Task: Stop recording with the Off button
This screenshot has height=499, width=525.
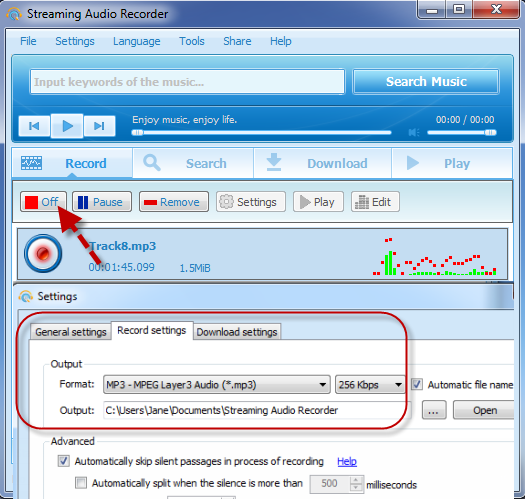Action: 43,202
